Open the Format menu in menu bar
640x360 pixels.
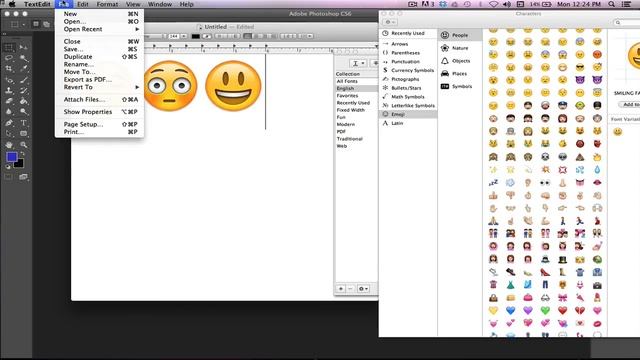tap(107, 4)
